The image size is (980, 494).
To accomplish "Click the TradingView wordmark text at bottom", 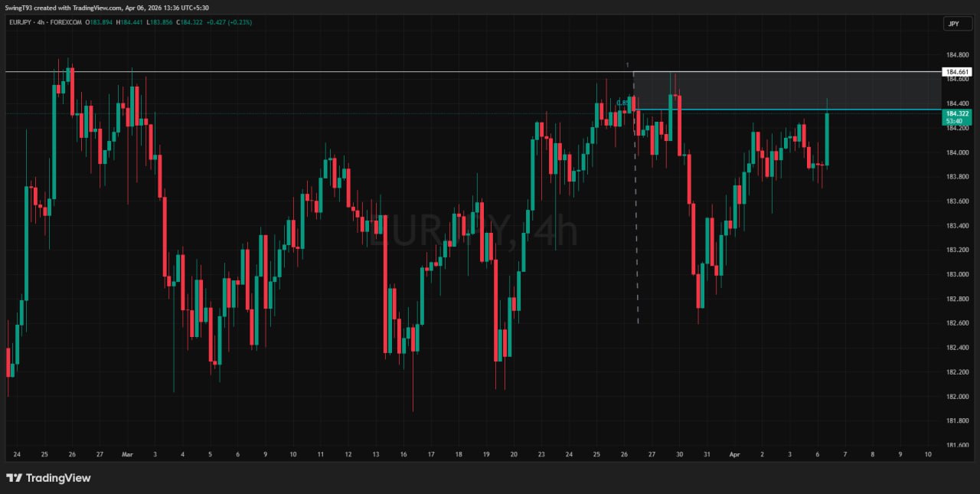I will pyautogui.click(x=58, y=478).
